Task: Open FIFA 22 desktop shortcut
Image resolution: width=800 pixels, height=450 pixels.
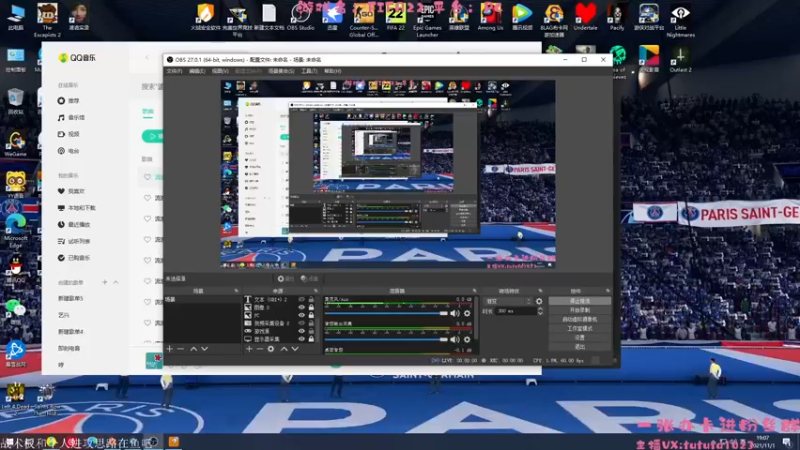Action: click(395, 17)
